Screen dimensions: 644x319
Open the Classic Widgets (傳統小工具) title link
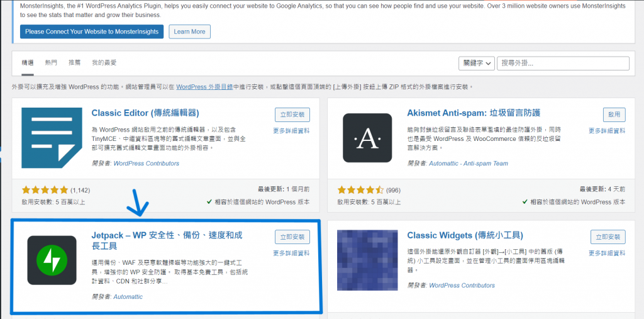465,235
